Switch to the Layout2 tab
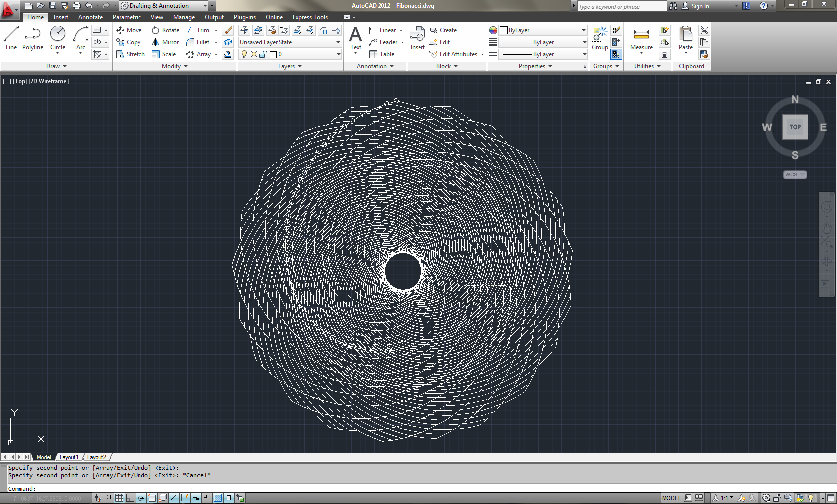Screen dimensions: 837x504 pyautogui.click(x=97, y=457)
